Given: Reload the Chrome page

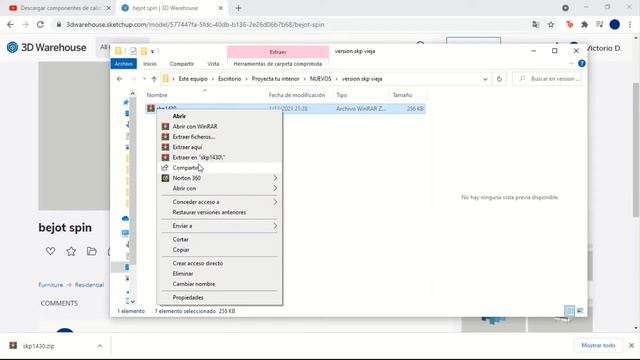Looking at the screenshot, I should tap(40, 24).
